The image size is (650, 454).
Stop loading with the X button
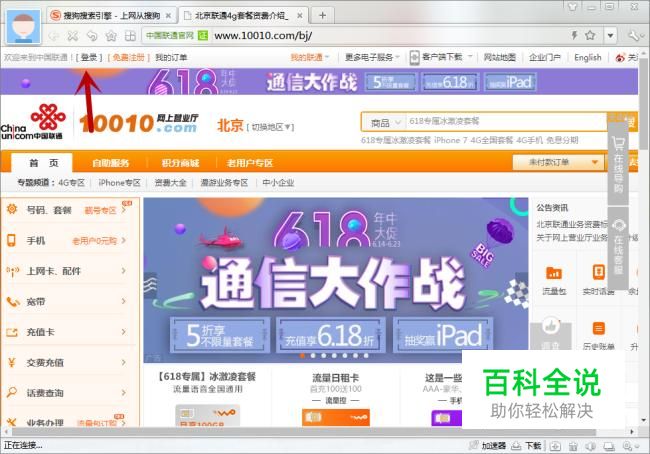(x=73, y=36)
